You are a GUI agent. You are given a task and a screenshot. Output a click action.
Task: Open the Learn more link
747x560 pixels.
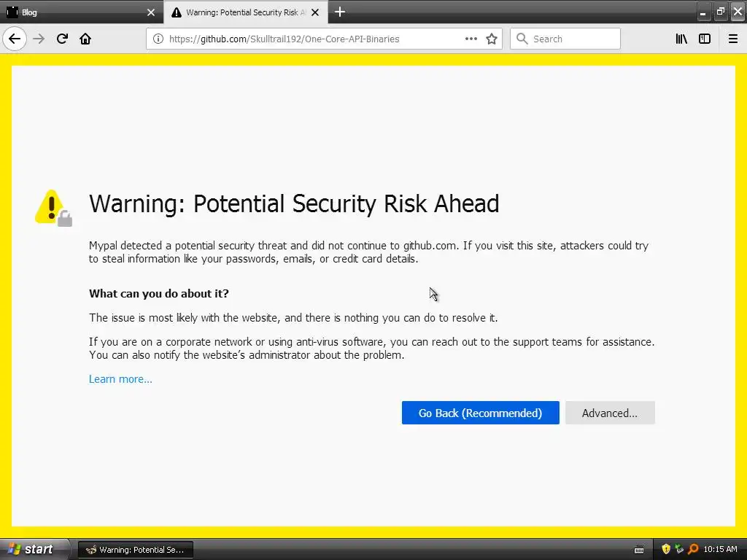tap(120, 379)
